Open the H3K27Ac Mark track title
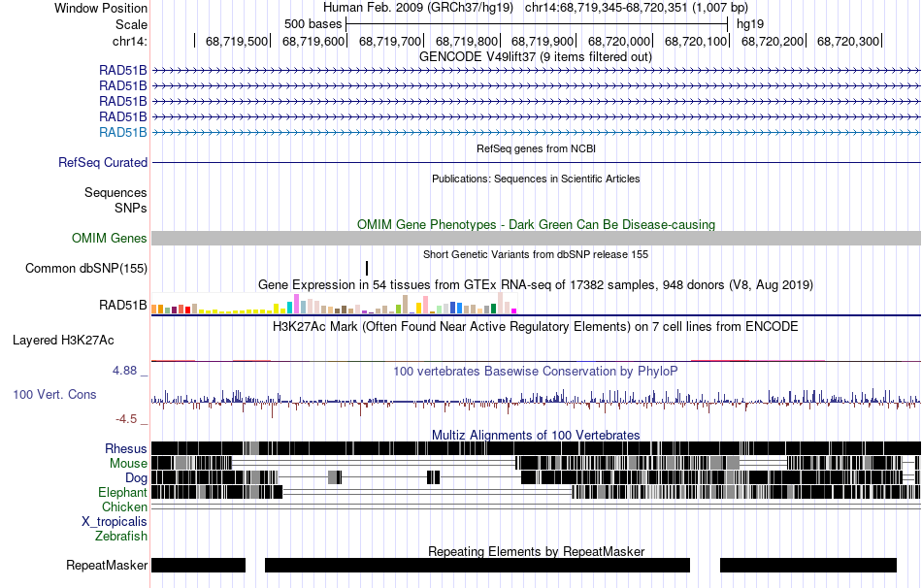The width and height of the screenshot is (922, 588). click(536, 326)
